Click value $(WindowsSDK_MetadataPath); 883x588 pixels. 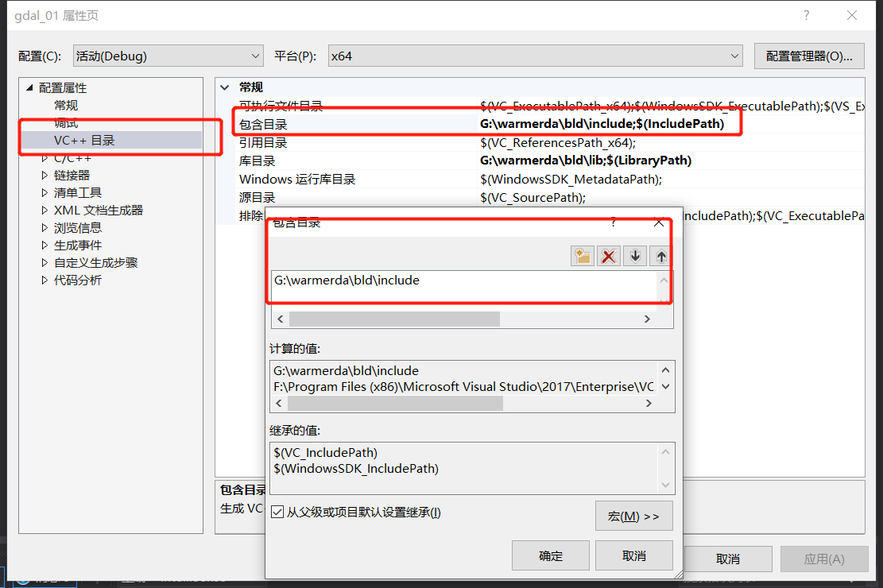tap(571, 179)
